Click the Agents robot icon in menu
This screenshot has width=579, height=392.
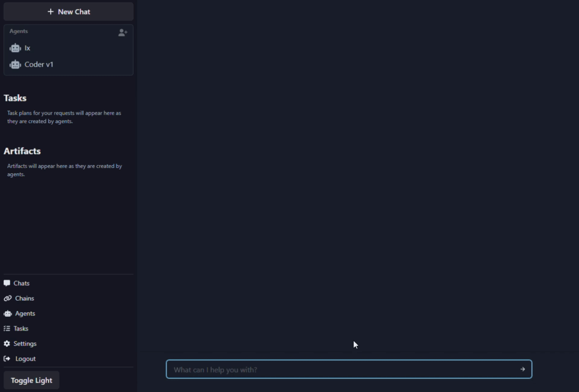[x=8, y=314]
